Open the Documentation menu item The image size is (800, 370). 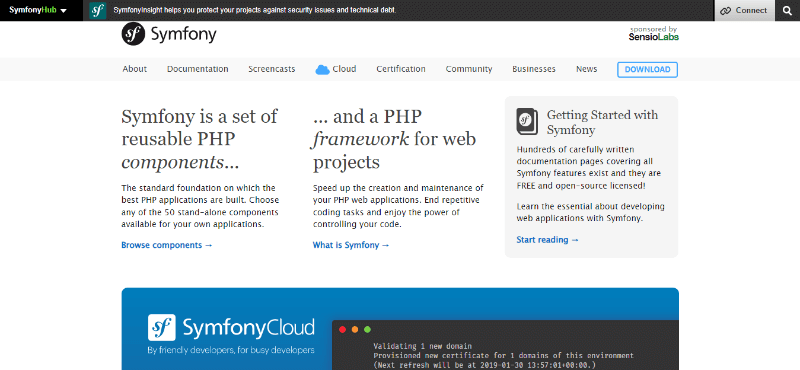(x=197, y=69)
